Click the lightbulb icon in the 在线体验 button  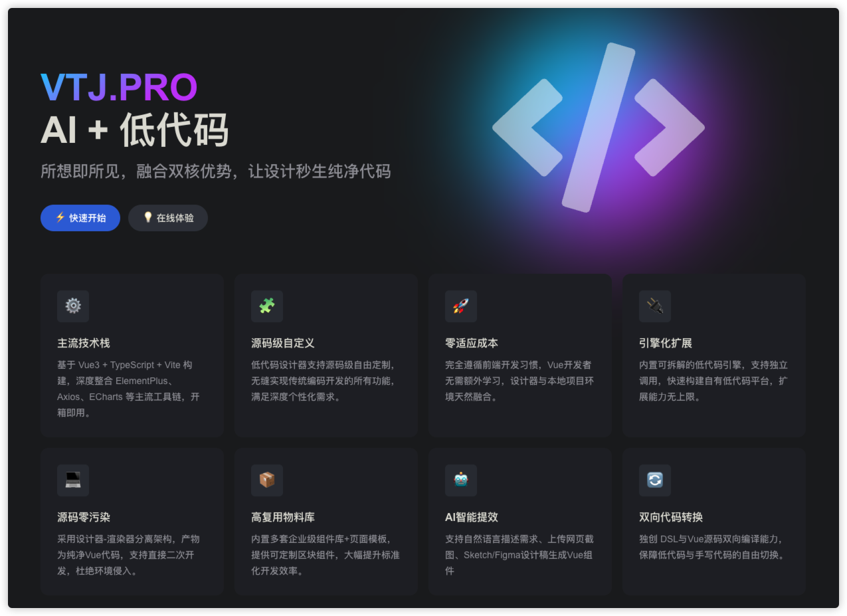click(147, 217)
